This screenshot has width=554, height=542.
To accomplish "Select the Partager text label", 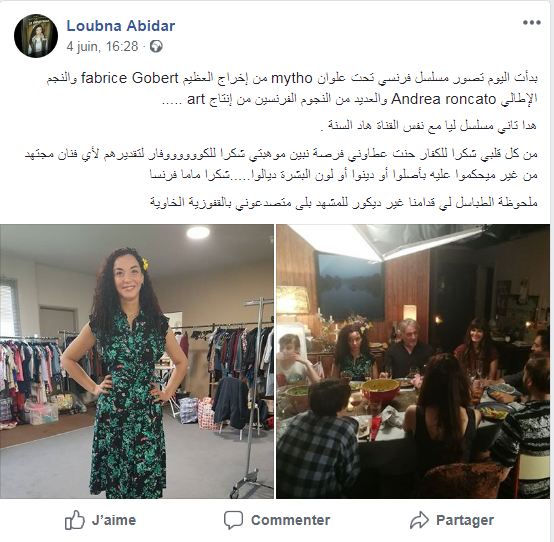I will (465, 520).
